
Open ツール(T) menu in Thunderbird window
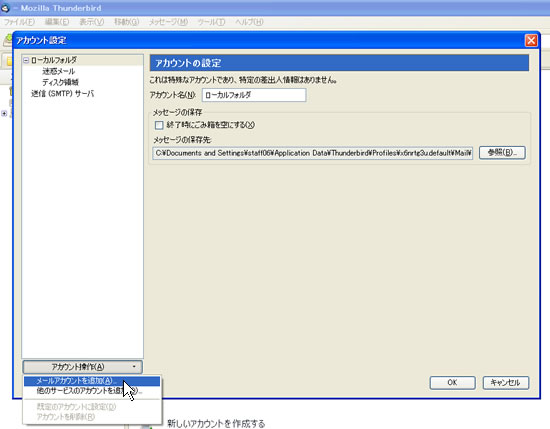tap(211, 22)
